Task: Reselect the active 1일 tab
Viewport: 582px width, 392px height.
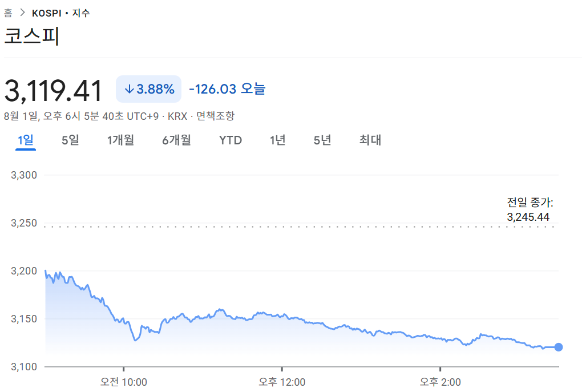Action: (25, 140)
